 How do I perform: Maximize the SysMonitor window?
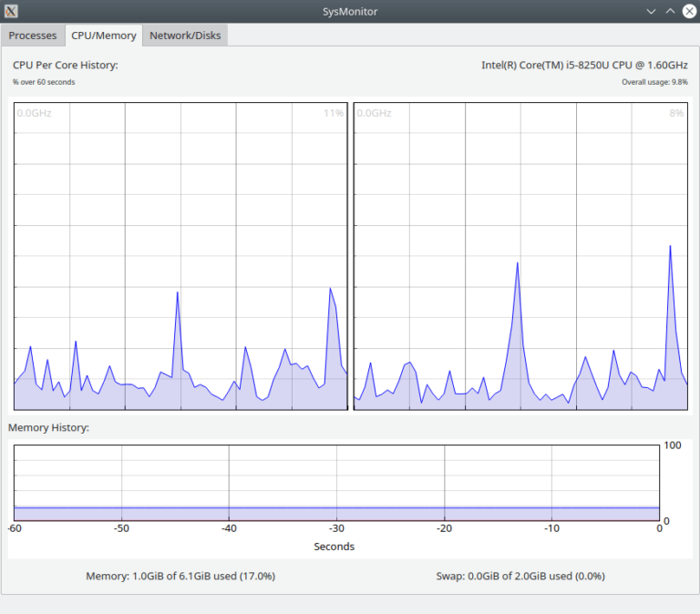click(670, 11)
